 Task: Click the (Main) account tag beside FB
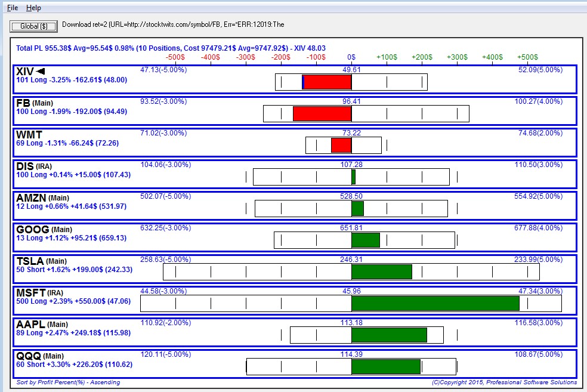click(43, 103)
